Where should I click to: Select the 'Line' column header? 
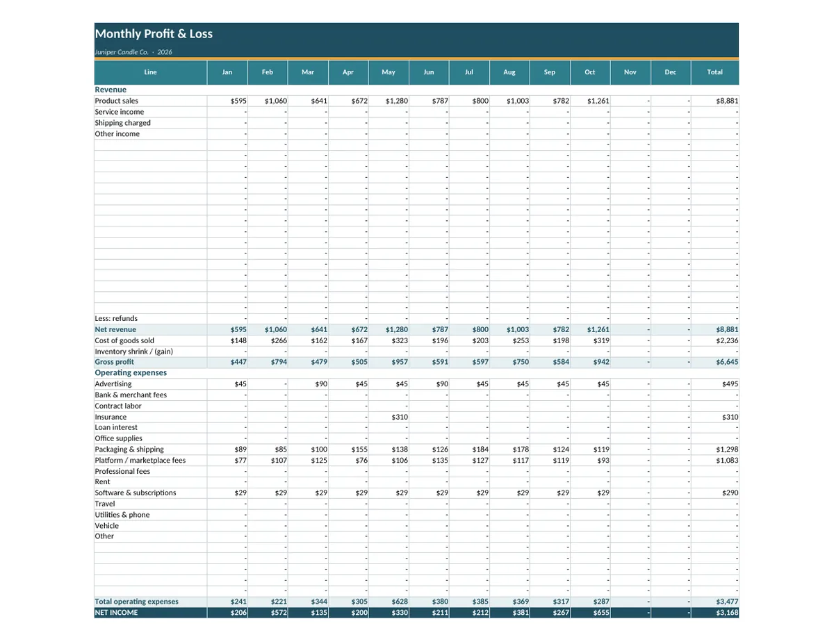[151, 72]
